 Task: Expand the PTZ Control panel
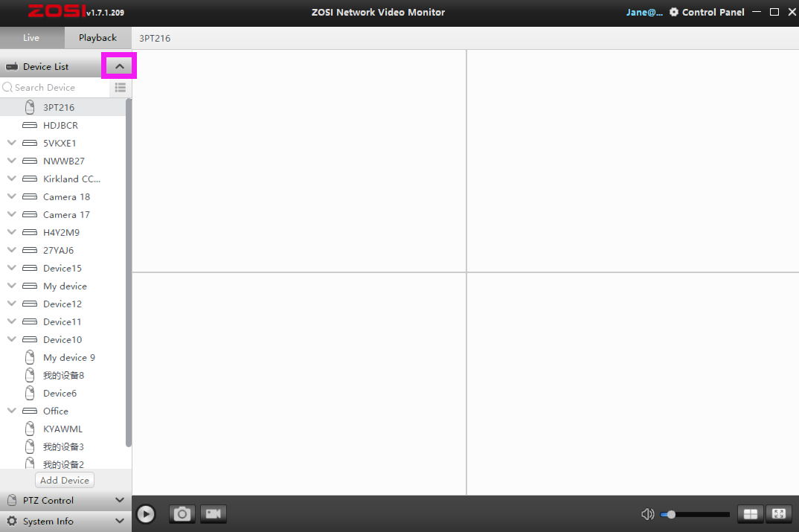pos(120,501)
